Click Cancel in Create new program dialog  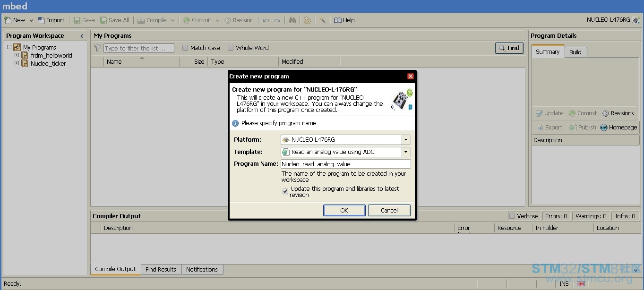coord(389,210)
